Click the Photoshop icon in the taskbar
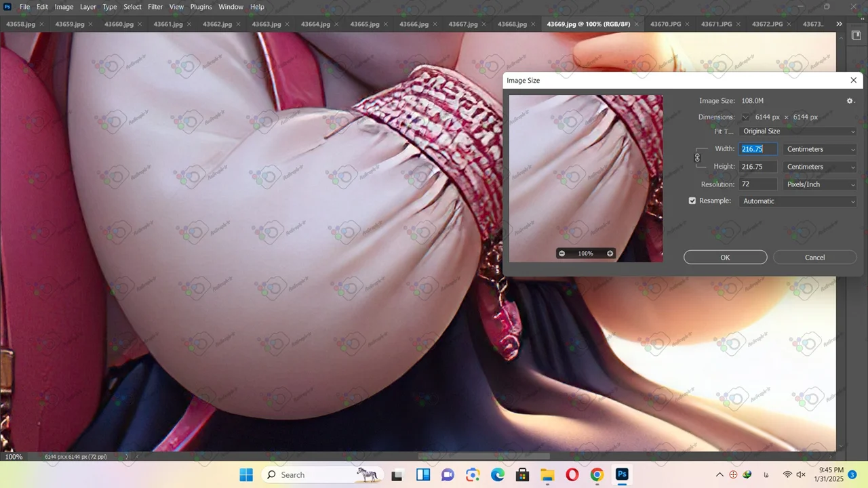 click(x=621, y=474)
